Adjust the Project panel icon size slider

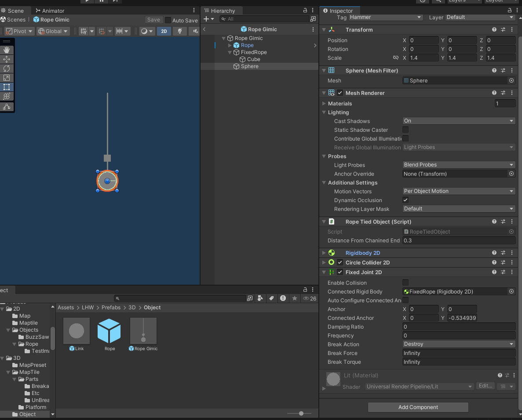[301, 413]
